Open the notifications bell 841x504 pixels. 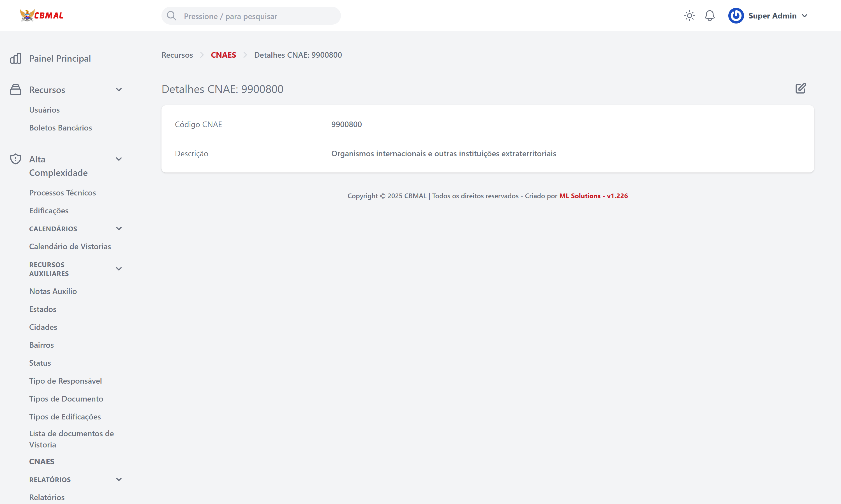710,16
